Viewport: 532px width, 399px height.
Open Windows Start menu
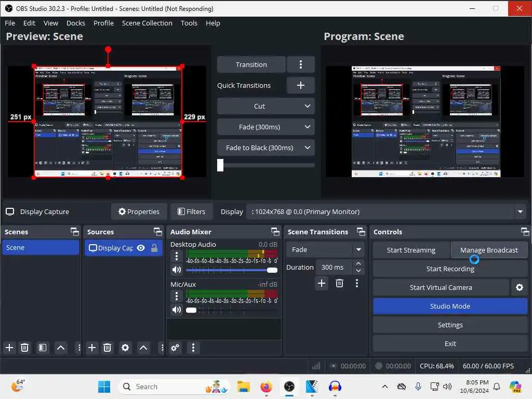[x=104, y=387]
